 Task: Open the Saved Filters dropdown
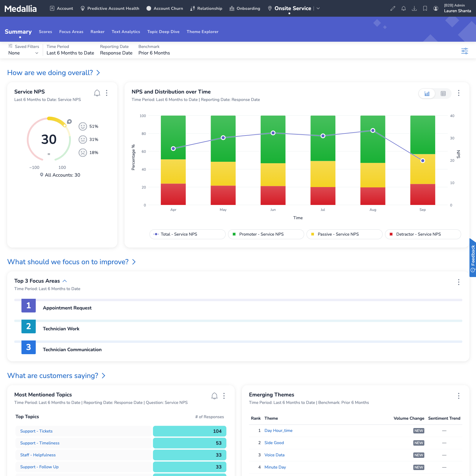pos(23,53)
